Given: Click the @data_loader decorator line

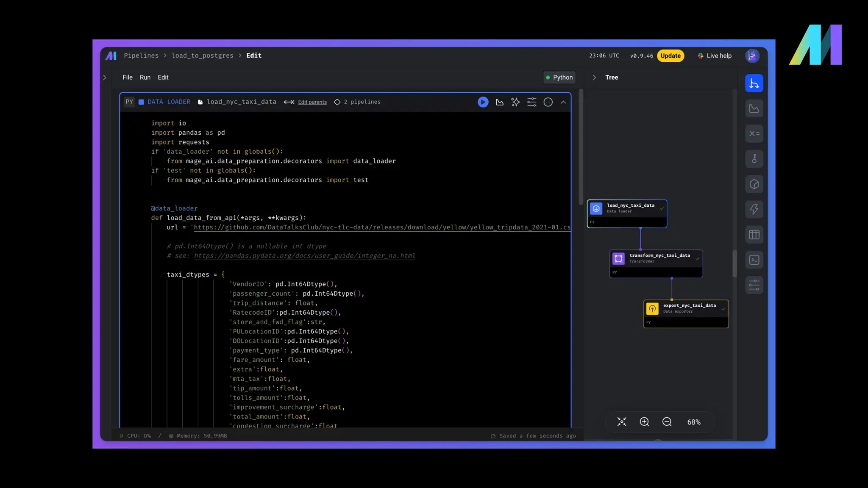Looking at the screenshot, I should coord(174,208).
